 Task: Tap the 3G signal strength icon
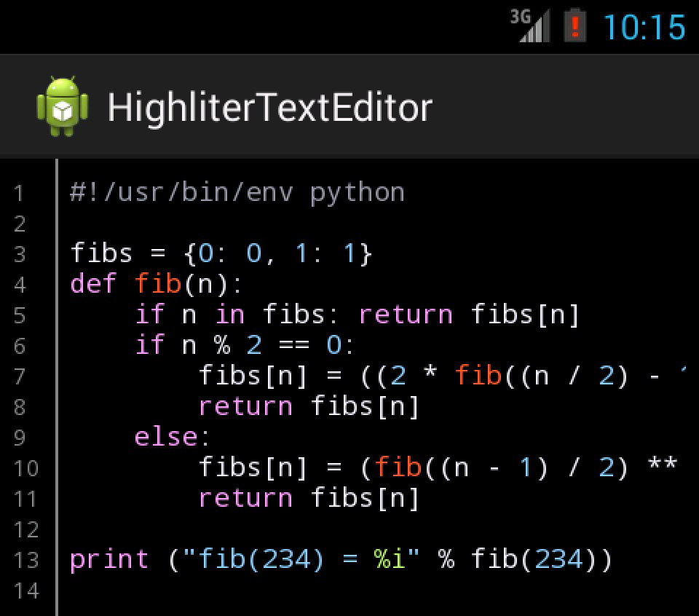click(529, 26)
